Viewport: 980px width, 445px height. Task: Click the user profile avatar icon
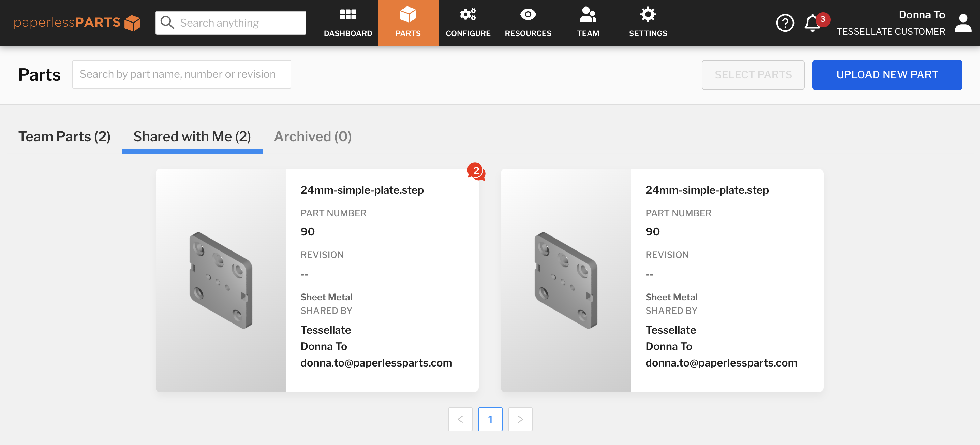[963, 23]
